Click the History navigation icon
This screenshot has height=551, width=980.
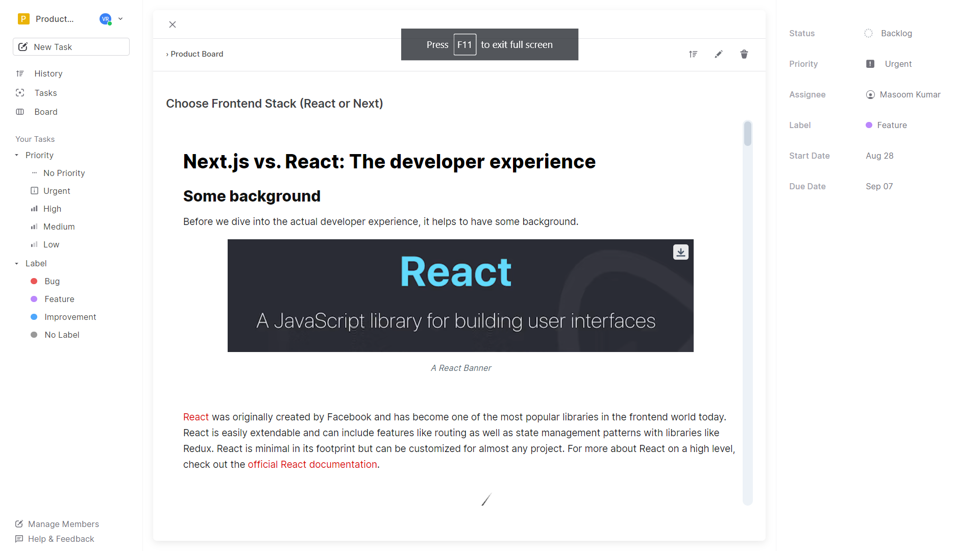point(20,73)
